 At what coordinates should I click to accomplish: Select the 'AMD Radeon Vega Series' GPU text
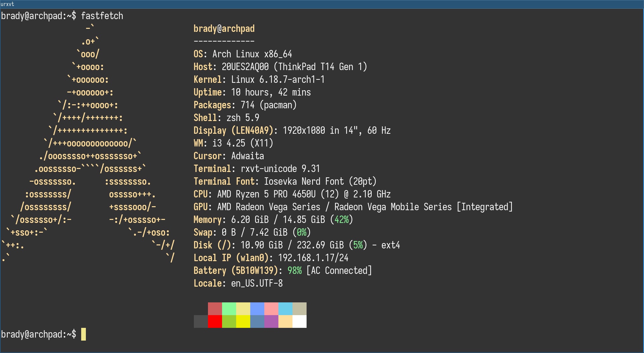[x=269, y=207]
